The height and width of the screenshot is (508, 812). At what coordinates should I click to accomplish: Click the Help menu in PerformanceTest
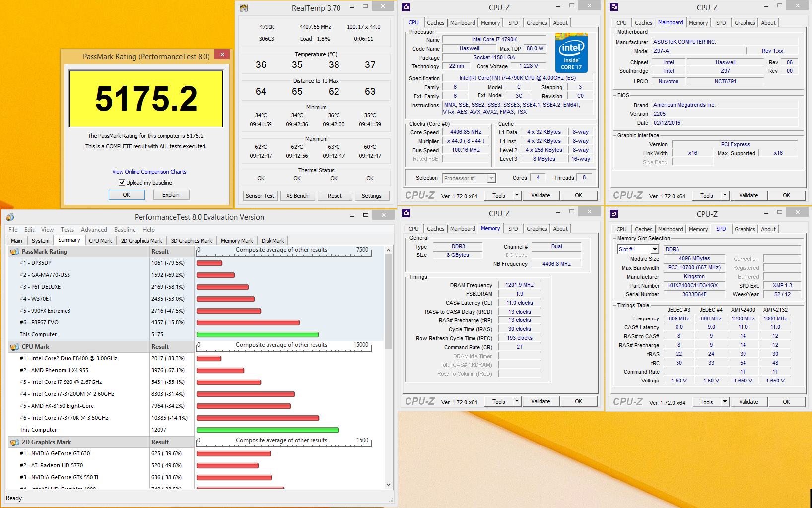pyautogui.click(x=148, y=230)
